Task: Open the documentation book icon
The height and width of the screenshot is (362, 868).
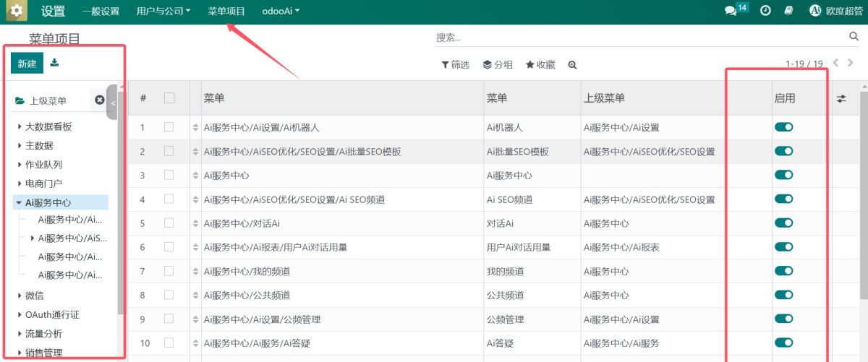Action: point(789,11)
